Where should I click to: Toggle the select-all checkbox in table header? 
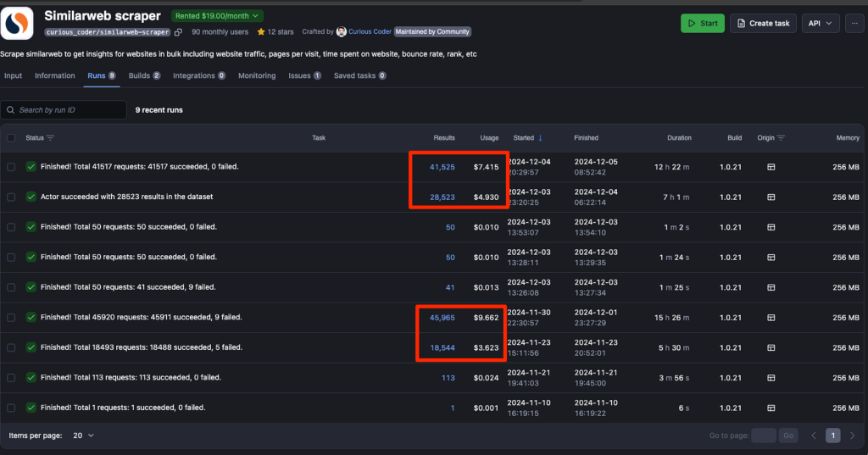click(11, 137)
